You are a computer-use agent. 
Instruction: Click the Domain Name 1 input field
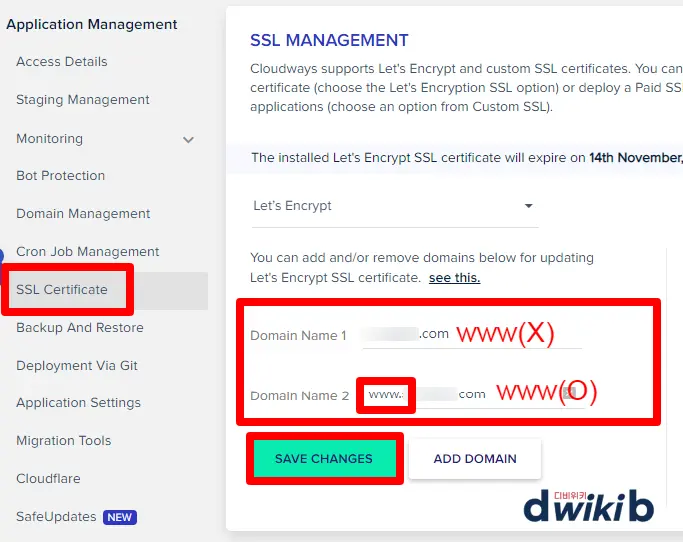click(470, 335)
